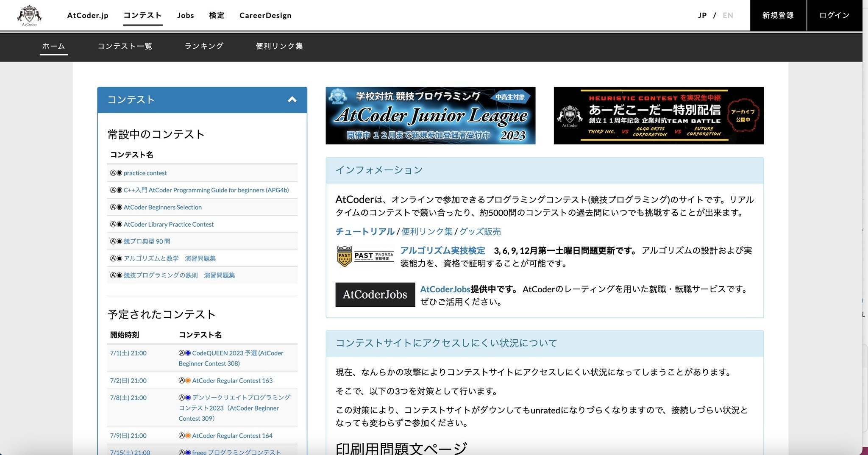The height and width of the screenshot is (455, 868).
Task: Click the PAST algorithm exam badge logo
Action: (x=365, y=256)
